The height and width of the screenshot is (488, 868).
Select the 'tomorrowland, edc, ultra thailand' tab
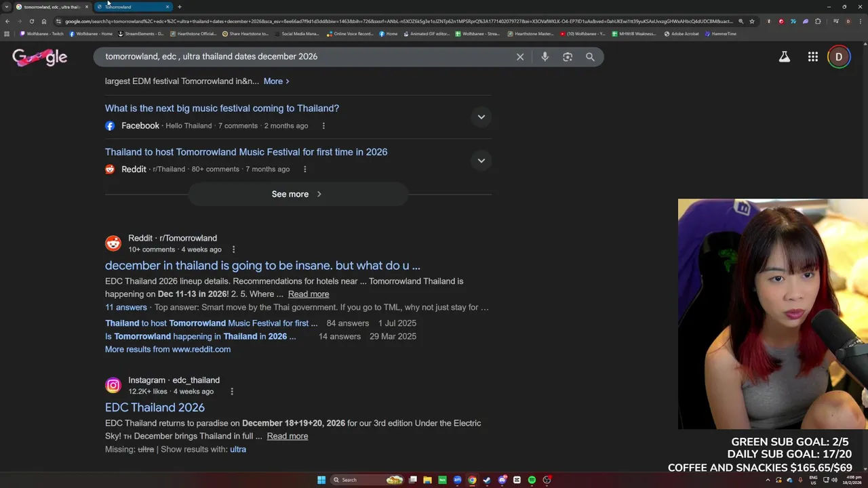52,7
